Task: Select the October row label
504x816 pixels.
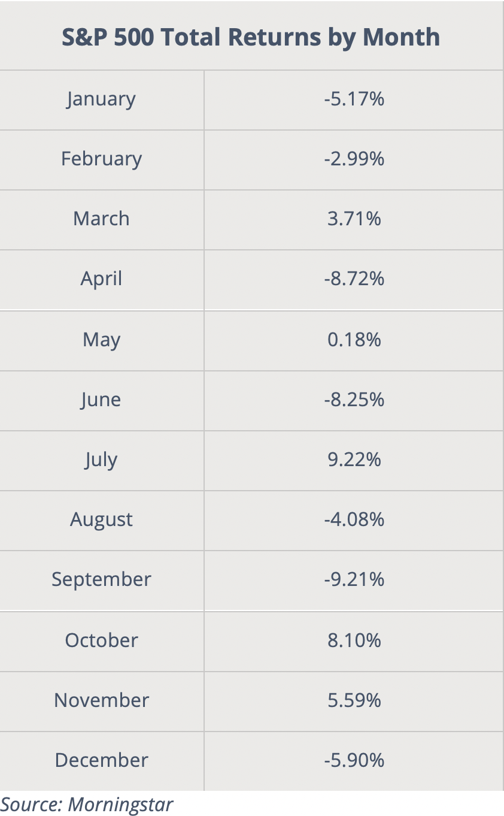Action: 101,640
